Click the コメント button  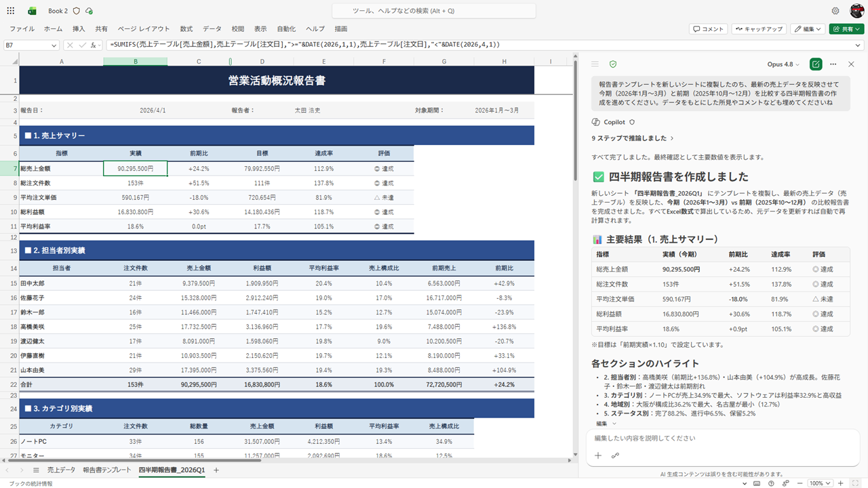pyautogui.click(x=709, y=29)
